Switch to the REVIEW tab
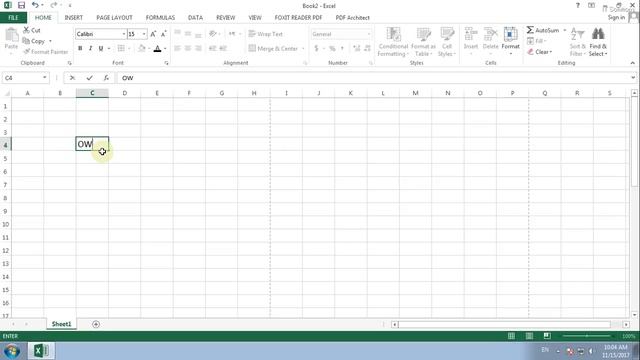The image size is (640, 360). tap(225, 18)
